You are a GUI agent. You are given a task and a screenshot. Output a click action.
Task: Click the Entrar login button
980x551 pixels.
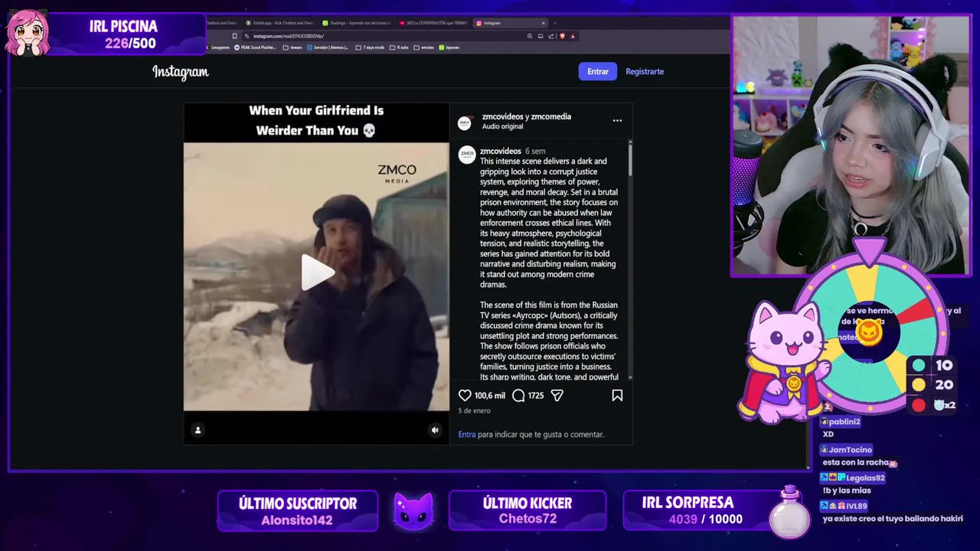click(x=598, y=71)
